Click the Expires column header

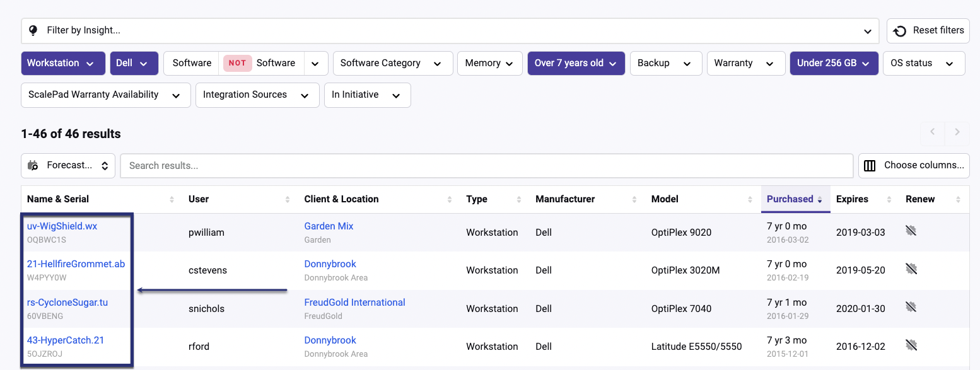tap(852, 199)
